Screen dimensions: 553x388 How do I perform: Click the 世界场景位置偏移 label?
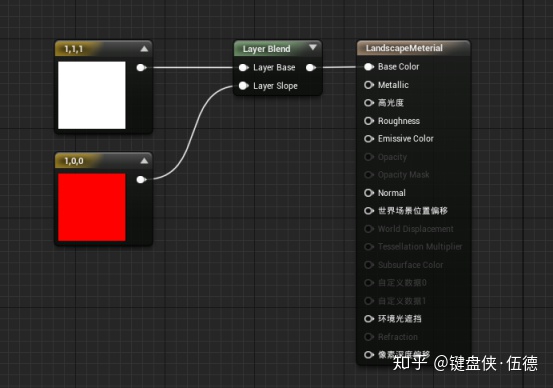click(x=413, y=211)
